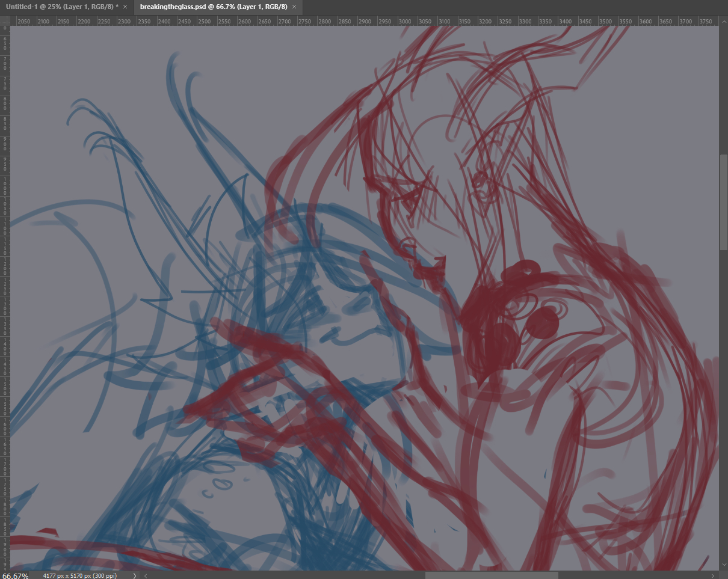The height and width of the screenshot is (579, 728).
Task: Click the vertical scrollbar up arrow
Action: [x=724, y=20]
